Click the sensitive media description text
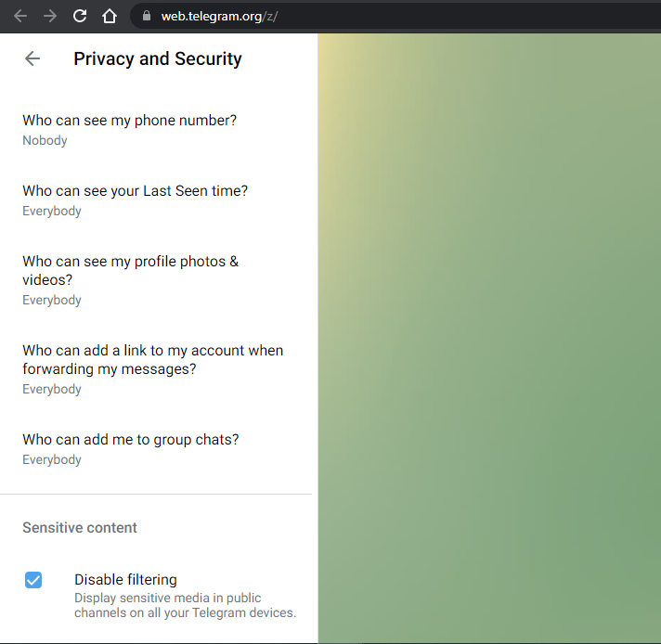The image size is (661, 644). [x=185, y=605]
